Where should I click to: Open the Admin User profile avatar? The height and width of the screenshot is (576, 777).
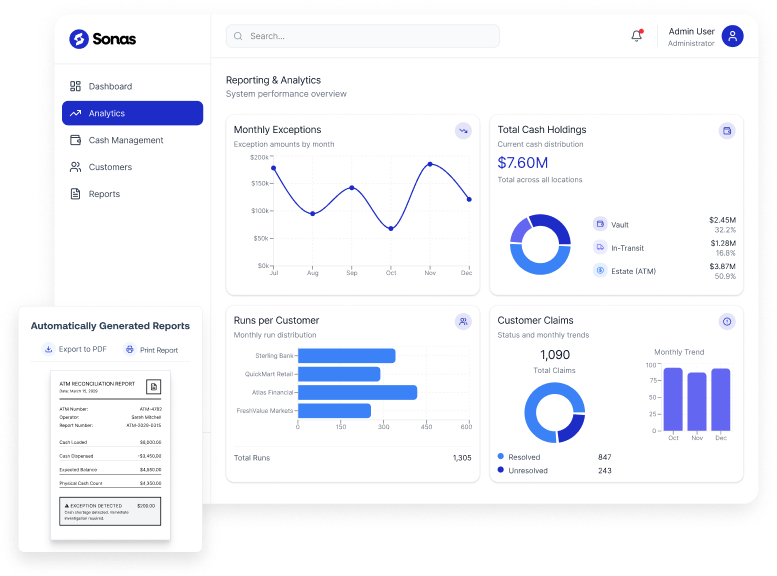[x=733, y=37]
